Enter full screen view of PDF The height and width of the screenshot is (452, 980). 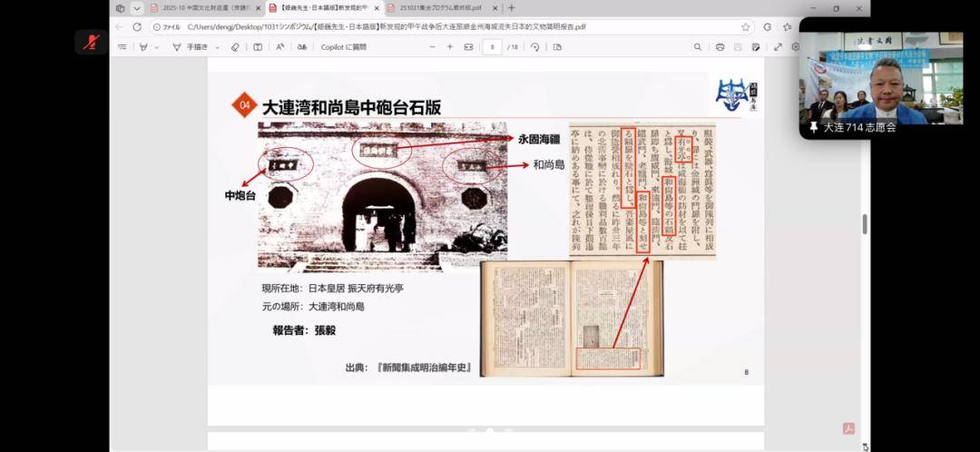[x=778, y=47]
